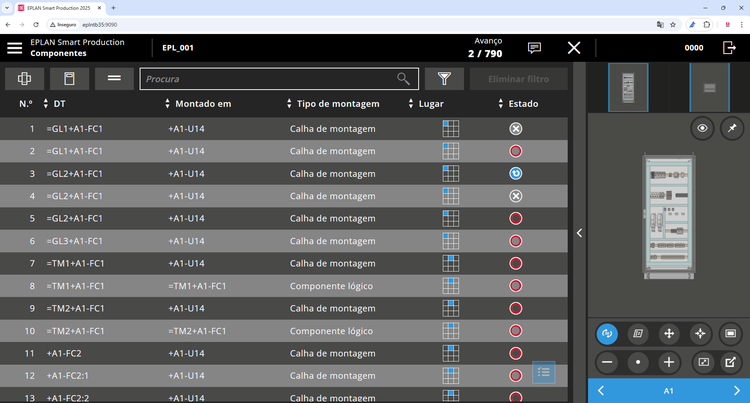Viewport: 750px width, 403px height.
Task: Click the logout icon at top right
Action: pos(728,48)
